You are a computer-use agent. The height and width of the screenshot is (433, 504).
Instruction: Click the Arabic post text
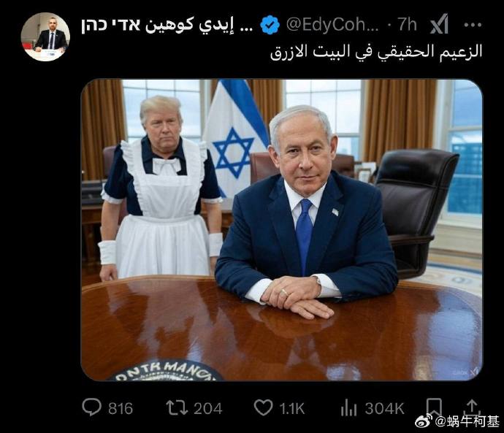click(376, 52)
